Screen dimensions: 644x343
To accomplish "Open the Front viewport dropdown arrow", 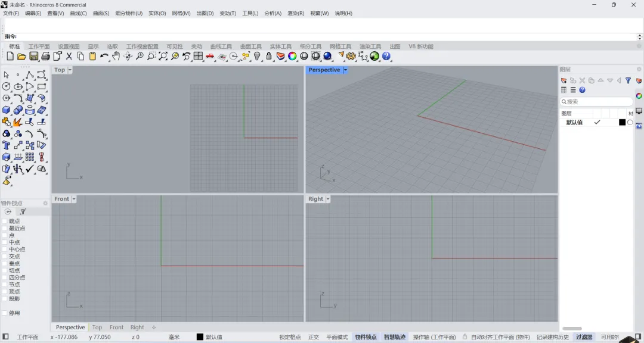I will click(74, 199).
